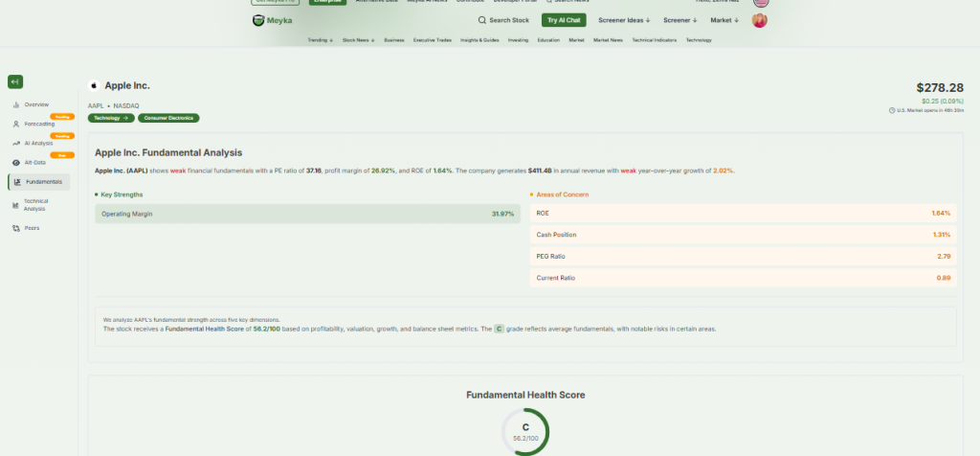Click the Technology sector tag
Image resolution: width=980 pixels, height=456 pixels.
point(111,118)
